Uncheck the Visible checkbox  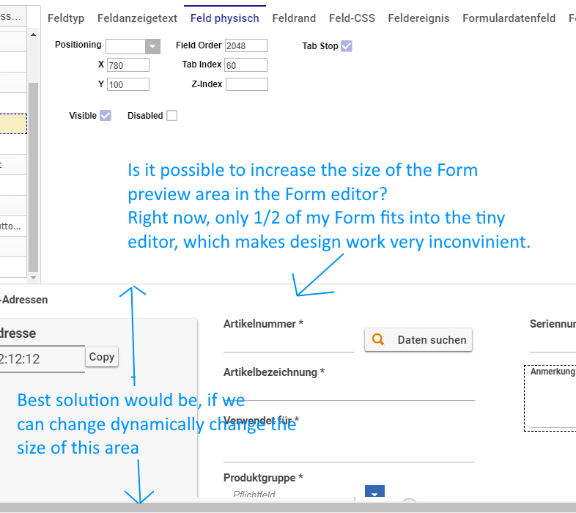click(105, 115)
